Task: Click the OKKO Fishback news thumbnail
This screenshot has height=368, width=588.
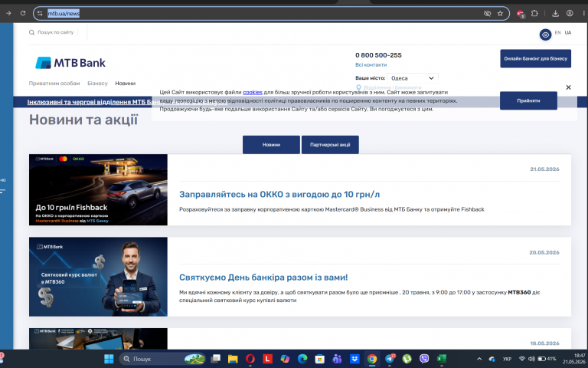Action: click(x=98, y=189)
